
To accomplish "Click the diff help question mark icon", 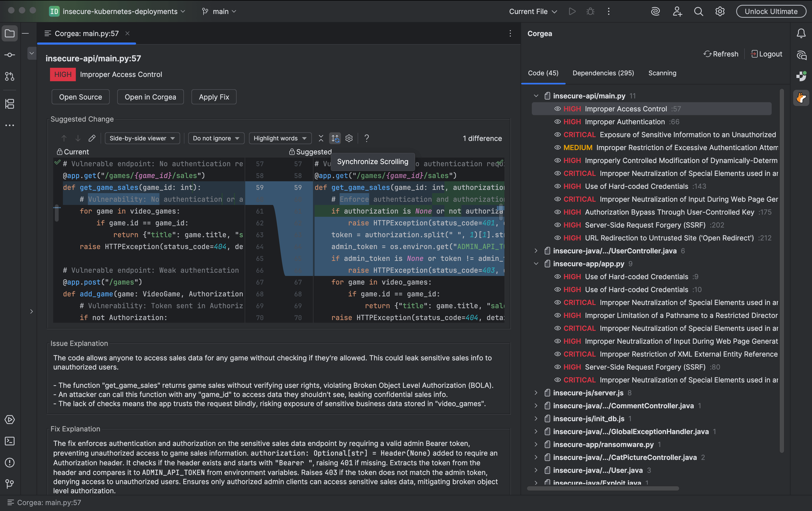I will coord(366,138).
